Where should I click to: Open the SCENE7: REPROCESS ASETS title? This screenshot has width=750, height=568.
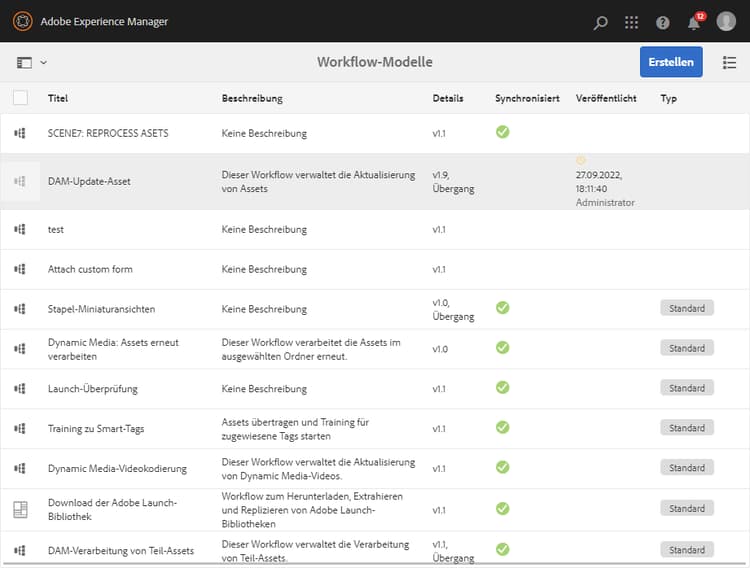pos(108,133)
